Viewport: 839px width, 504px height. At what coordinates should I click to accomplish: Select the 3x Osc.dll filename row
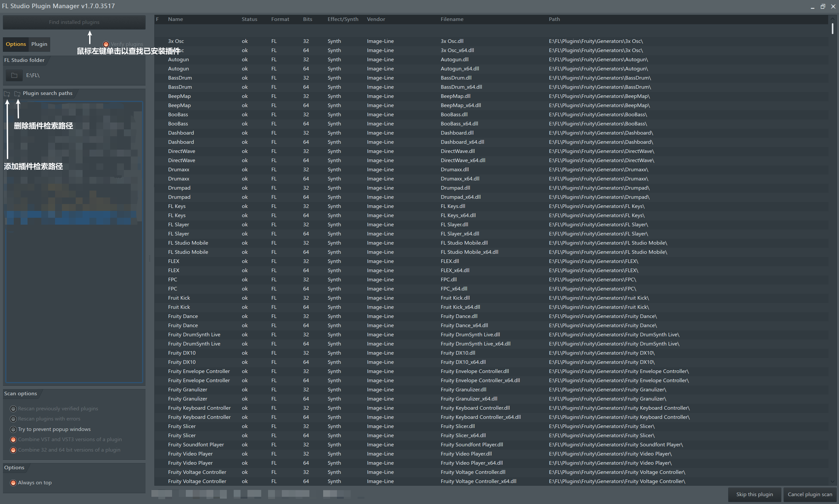click(452, 41)
